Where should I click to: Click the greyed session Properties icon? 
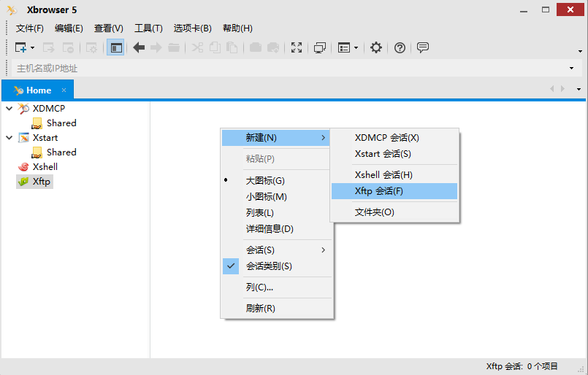click(91, 47)
